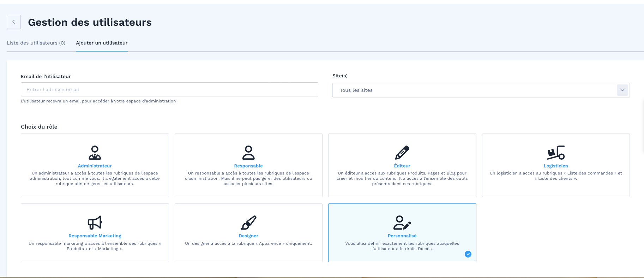Click the Administrateur role title link
Viewport: 644px width, 278px height.
point(95,166)
